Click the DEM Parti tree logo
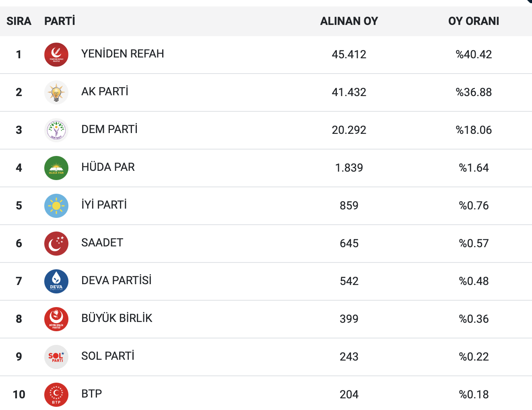The height and width of the screenshot is (410, 532). tap(56, 130)
